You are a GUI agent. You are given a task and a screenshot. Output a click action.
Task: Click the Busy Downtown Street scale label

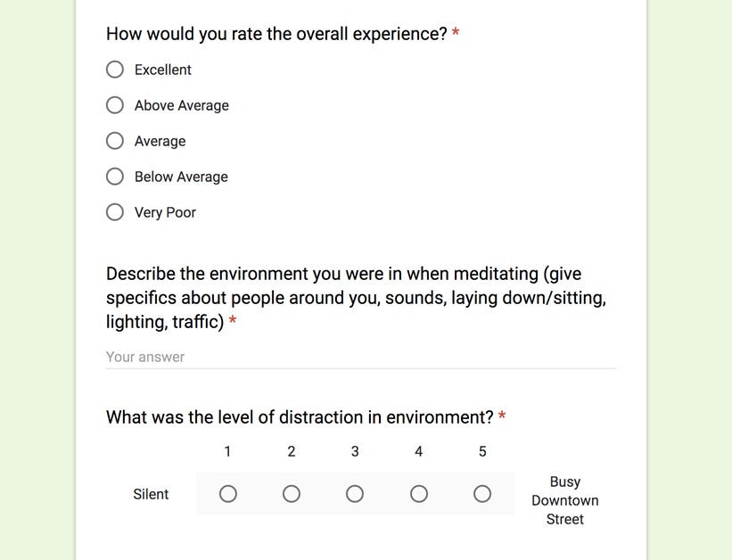click(x=565, y=500)
